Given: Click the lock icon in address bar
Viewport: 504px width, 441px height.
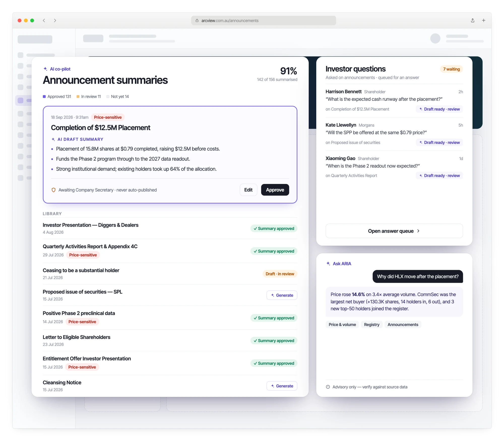Looking at the screenshot, I should 197,20.
